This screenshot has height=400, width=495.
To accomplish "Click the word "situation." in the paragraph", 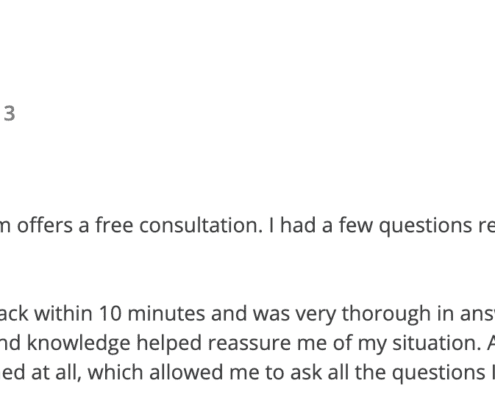I will (x=437, y=343).
